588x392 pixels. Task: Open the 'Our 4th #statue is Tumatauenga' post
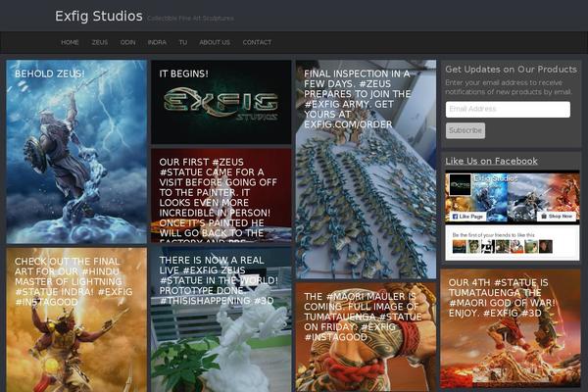tap(511, 328)
